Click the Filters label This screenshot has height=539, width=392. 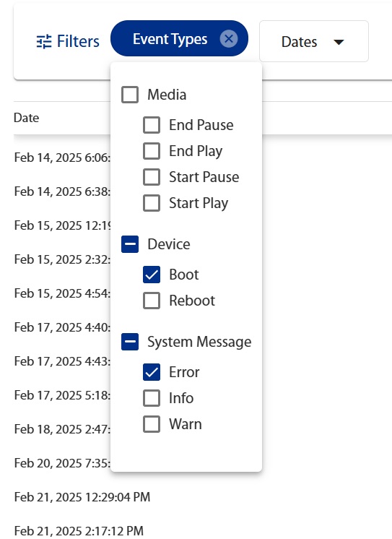pyautogui.click(x=78, y=42)
